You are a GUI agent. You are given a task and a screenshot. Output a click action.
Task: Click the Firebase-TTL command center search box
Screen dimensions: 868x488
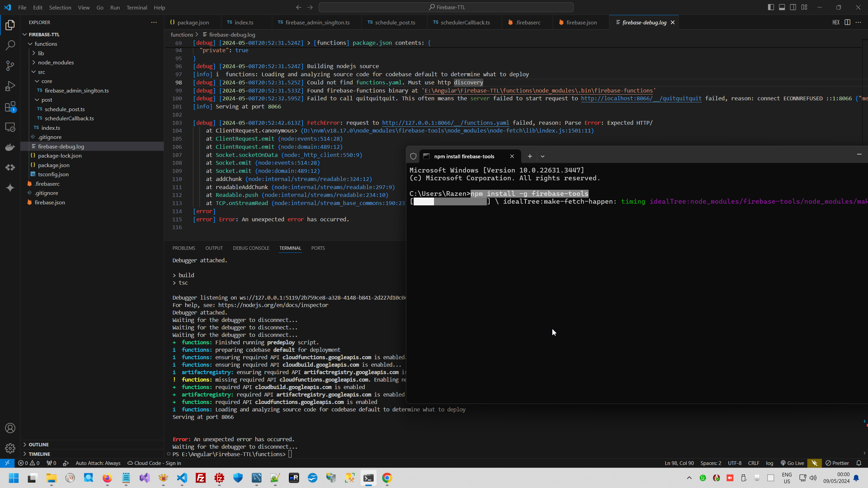coord(446,7)
